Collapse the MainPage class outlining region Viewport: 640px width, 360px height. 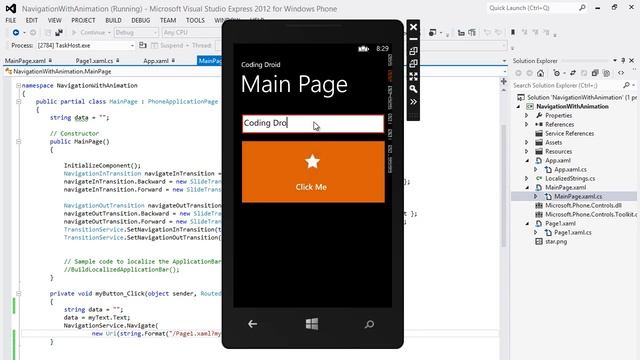pos(18,102)
